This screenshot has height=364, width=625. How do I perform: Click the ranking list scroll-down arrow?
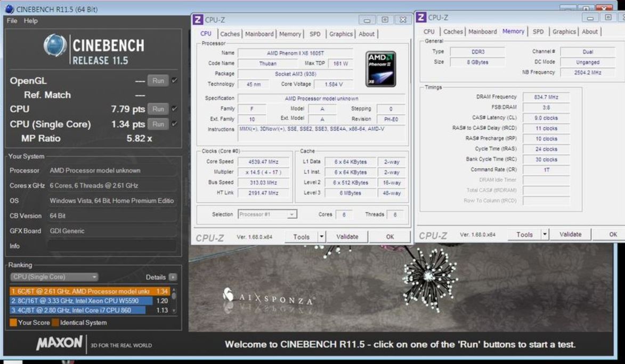coord(174,311)
